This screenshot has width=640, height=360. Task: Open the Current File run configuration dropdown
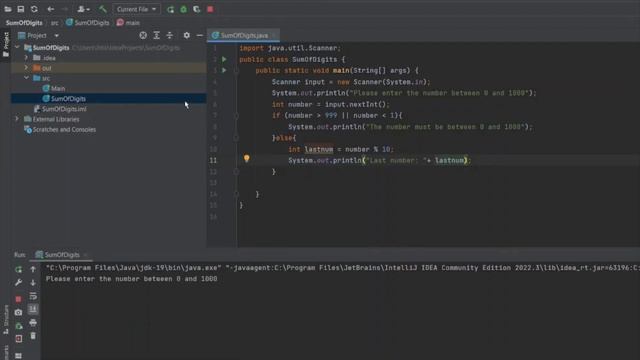(x=136, y=9)
